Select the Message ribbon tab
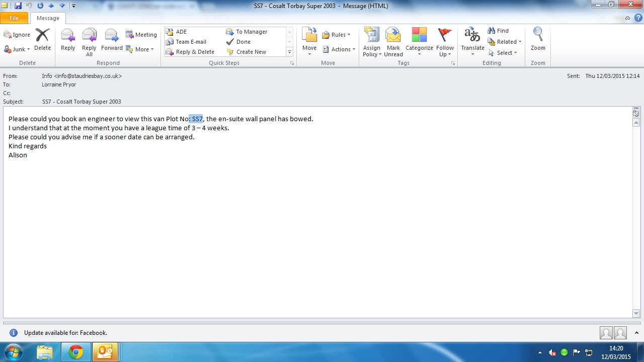Image resolution: width=644 pixels, height=362 pixels. point(48,18)
